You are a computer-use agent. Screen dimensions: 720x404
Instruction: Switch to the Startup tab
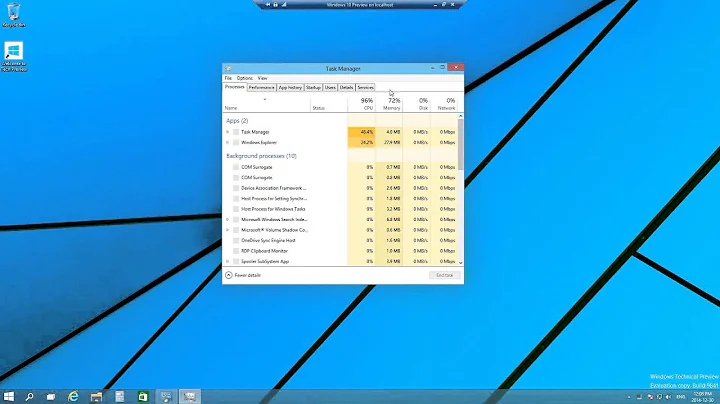click(x=313, y=87)
